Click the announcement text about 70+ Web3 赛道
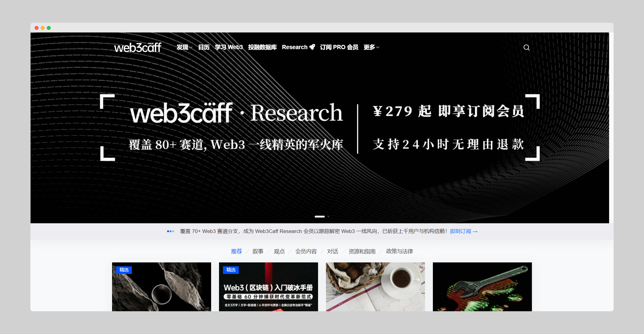644x334 pixels. point(313,231)
